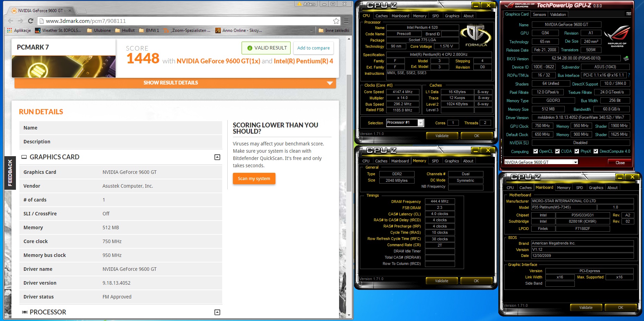
Task: Click FEEDBACK side tab
Action: pos(10,173)
